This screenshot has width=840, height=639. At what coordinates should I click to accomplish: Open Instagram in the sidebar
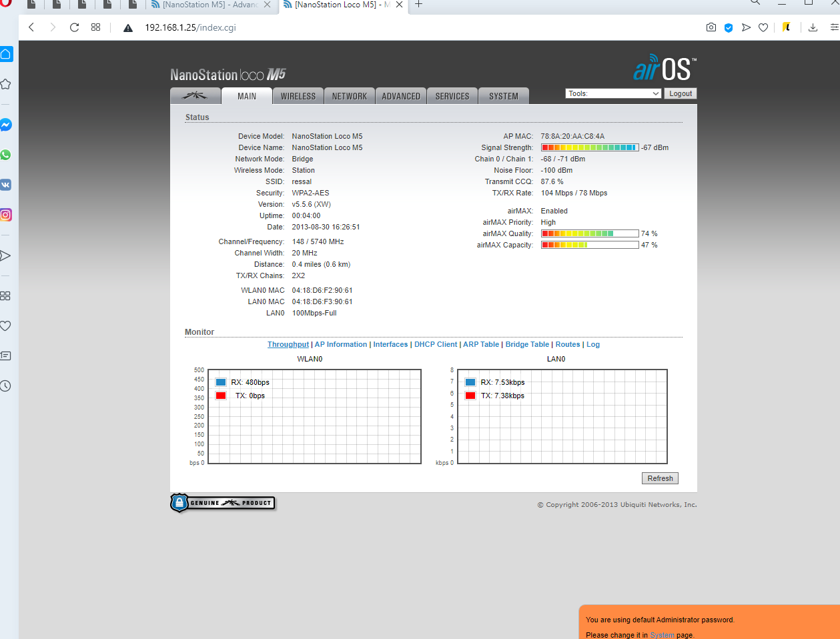point(5,215)
